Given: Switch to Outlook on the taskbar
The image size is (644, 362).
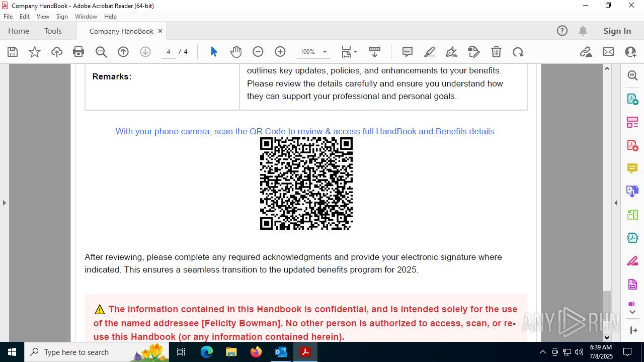Looking at the screenshot, I should [x=280, y=352].
